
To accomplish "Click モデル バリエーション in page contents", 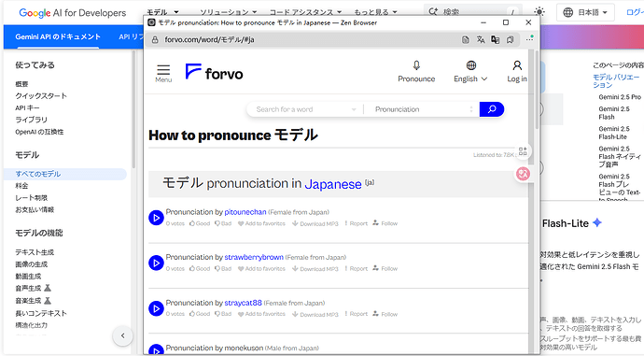I will click(616, 81).
